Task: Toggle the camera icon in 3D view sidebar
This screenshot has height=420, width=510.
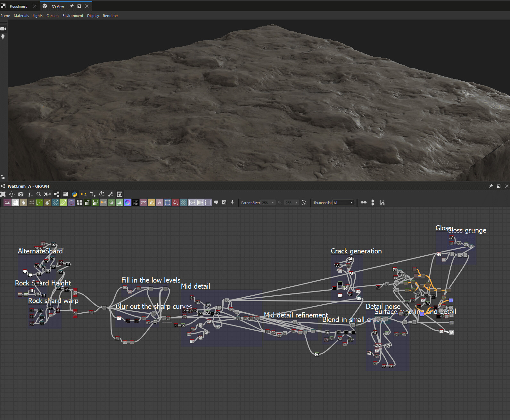Action: 3,29
